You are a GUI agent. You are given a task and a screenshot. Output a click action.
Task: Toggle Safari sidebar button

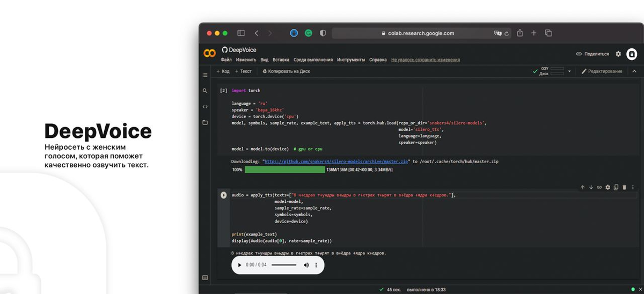pyautogui.click(x=241, y=33)
